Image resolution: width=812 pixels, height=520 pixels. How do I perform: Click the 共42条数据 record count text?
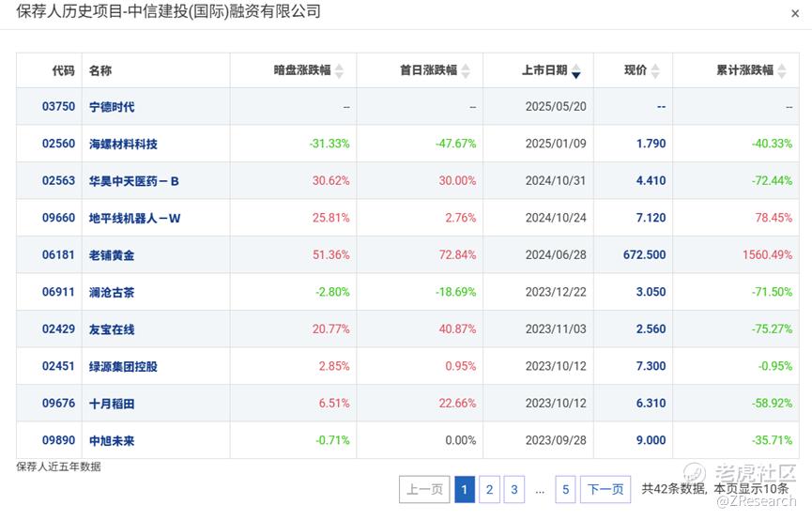(x=673, y=488)
